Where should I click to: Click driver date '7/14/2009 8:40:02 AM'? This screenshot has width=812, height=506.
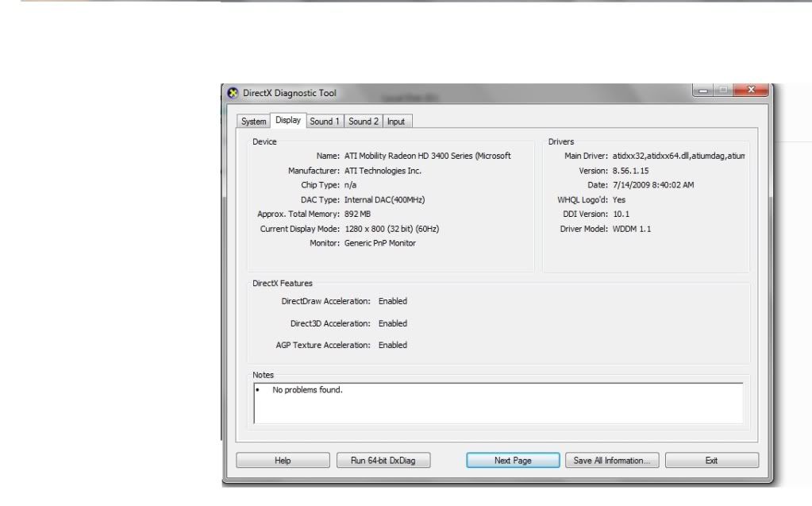coord(653,185)
